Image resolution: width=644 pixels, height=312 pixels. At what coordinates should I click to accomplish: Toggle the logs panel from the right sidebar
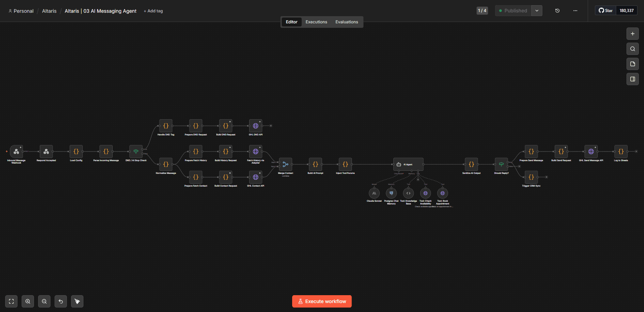coord(632,79)
